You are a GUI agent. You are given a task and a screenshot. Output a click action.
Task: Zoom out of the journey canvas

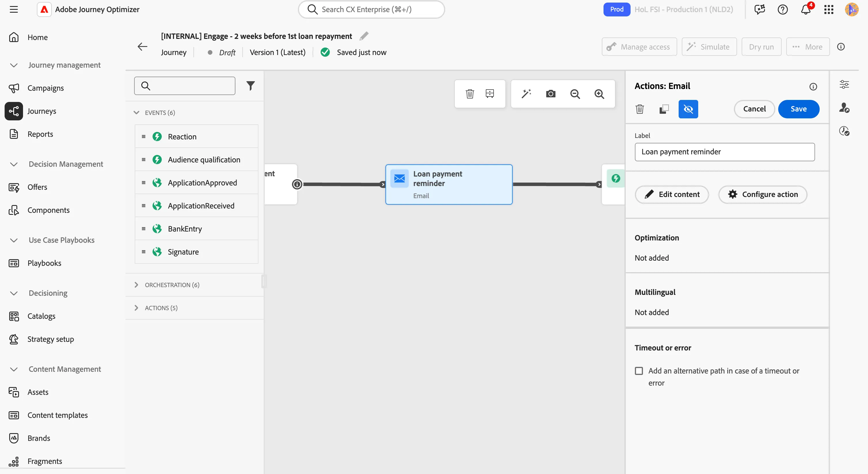pos(575,94)
